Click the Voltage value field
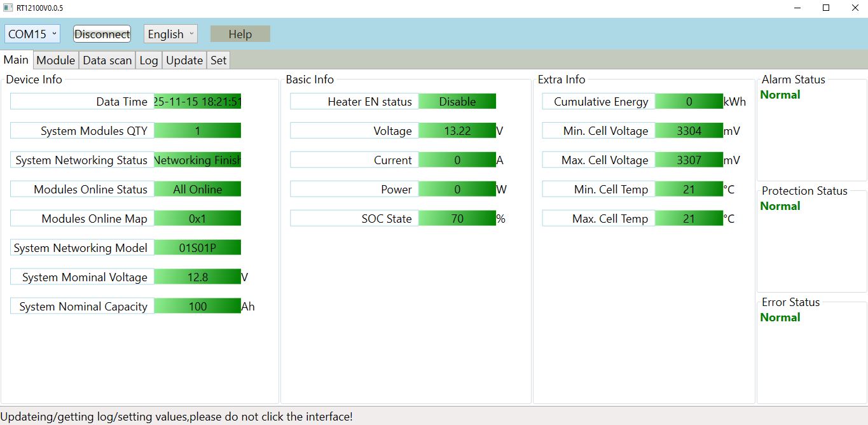This screenshot has height=425, width=868. point(457,131)
